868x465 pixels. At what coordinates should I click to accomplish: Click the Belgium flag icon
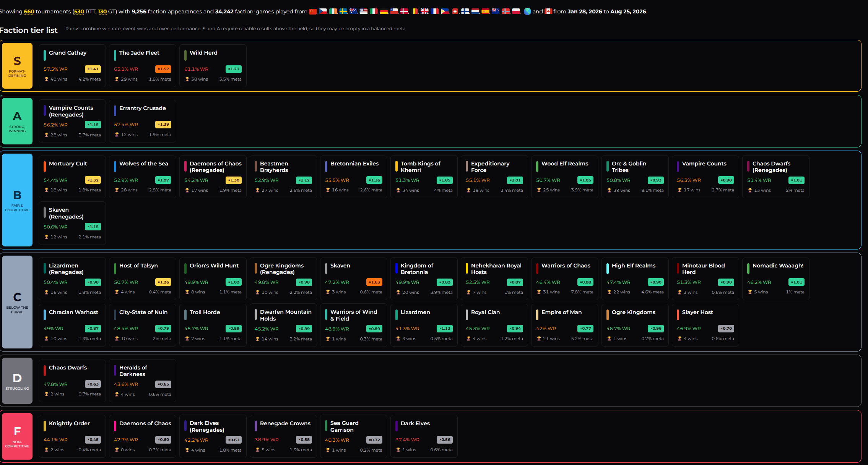coord(414,11)
